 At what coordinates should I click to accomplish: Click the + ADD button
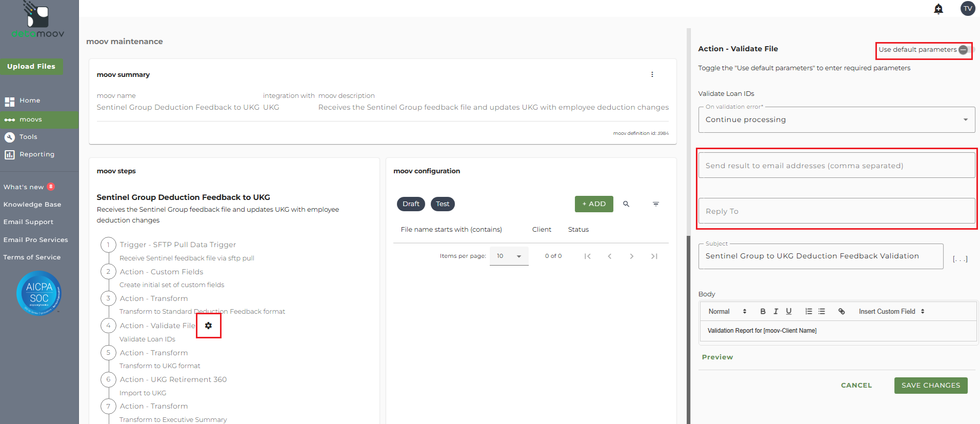[x=594, y=204]
